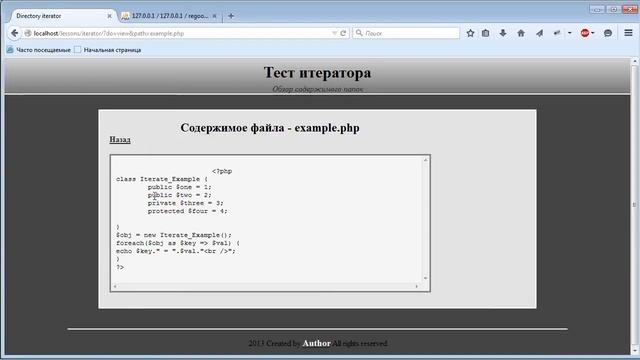
Task: Expand the URL history dropdown arrow
Action: point(334,33)
